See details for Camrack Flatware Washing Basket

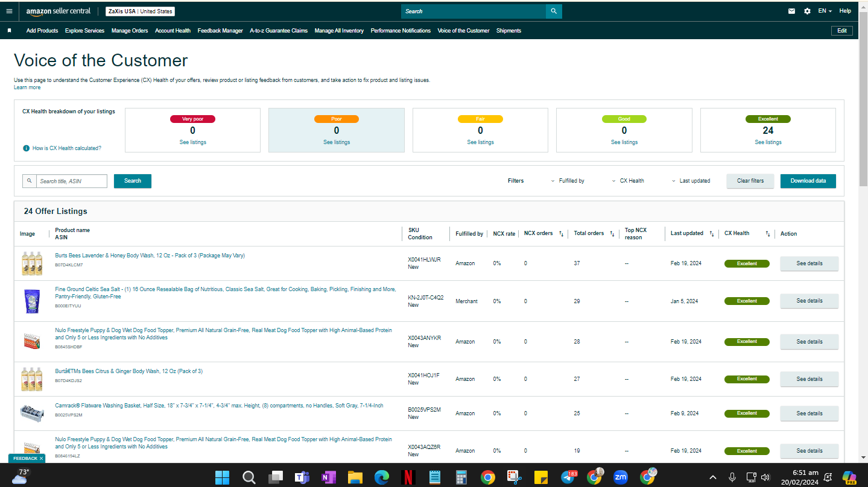[x=809, y=413]
